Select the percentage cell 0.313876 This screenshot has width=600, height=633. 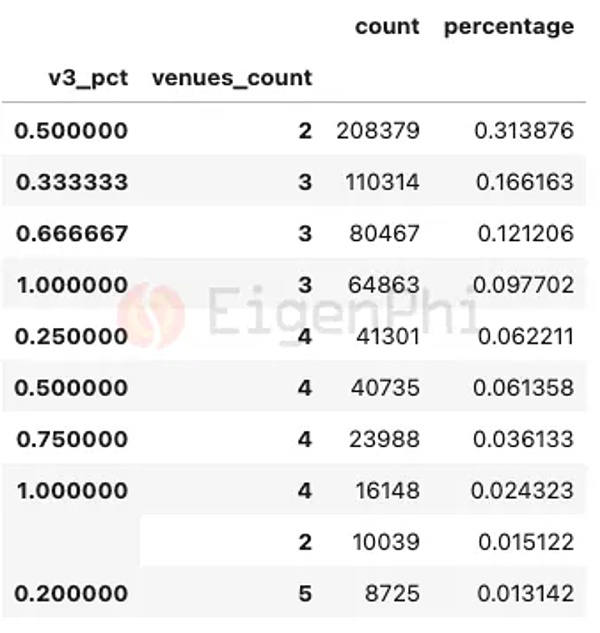pyautogui.click(x=524, y=130)
